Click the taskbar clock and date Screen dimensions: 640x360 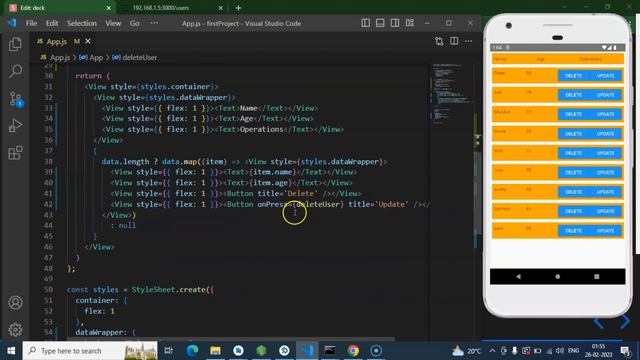click(598, 351)
